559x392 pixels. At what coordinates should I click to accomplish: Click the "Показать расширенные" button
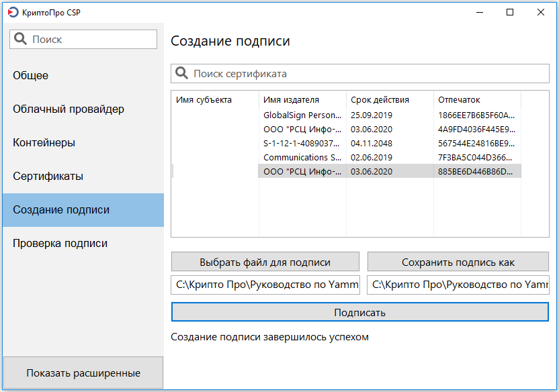click(83, 373)
